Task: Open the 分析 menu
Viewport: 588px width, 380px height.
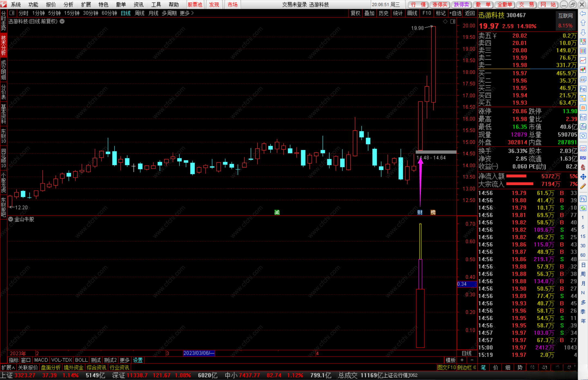Action: 68,5
